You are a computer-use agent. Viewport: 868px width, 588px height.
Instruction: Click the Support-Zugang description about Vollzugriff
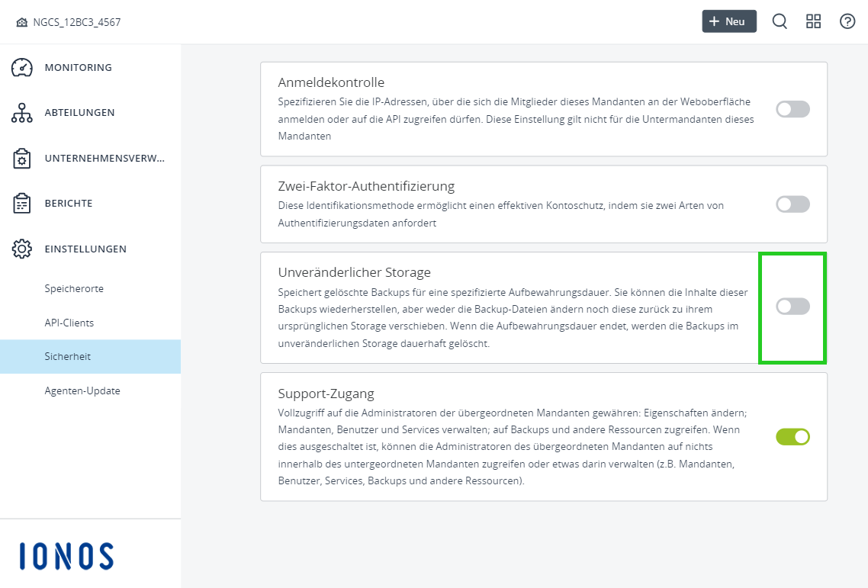point(513,447)
